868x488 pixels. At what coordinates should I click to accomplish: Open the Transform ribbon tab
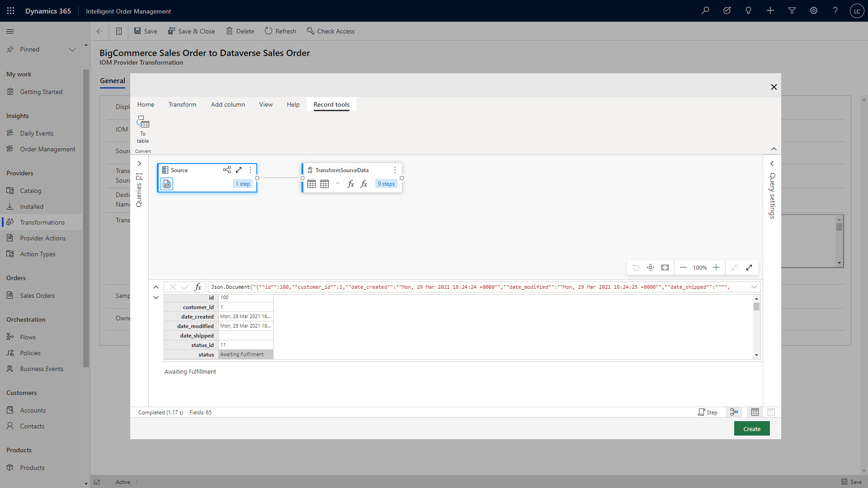(x=182, y=104)
